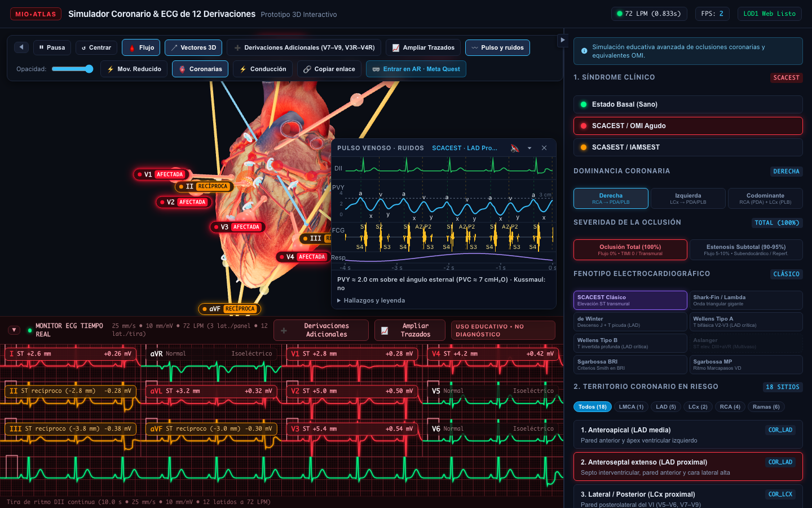This screenshot has height=508, width=812.
Task: Select the Shark-Fin / Lambda phenotype
Action: 746,300
